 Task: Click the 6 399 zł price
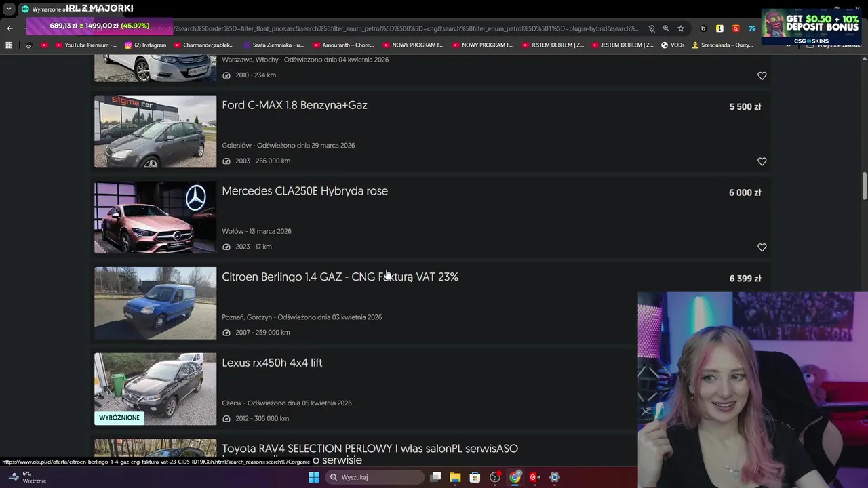(x=745, y=279)
